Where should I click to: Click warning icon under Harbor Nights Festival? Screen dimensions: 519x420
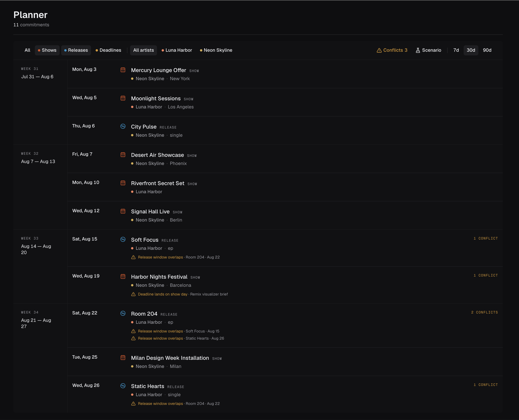tap(133, 294)
